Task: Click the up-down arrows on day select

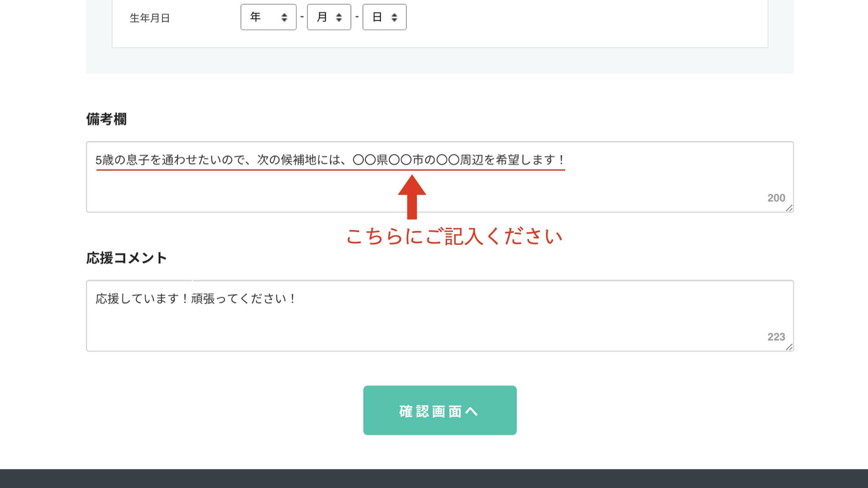Action: (x=394, y=18)
